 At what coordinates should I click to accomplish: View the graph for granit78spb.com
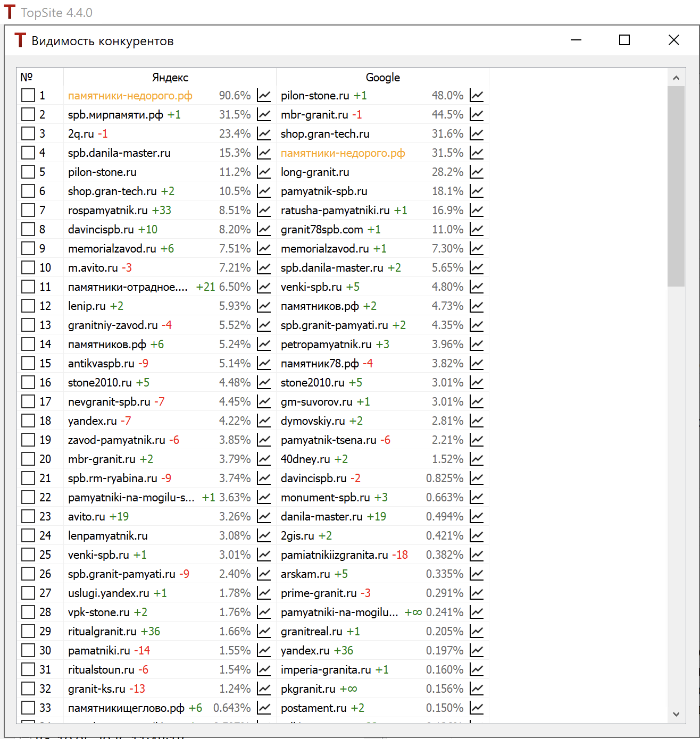point(477,230)
